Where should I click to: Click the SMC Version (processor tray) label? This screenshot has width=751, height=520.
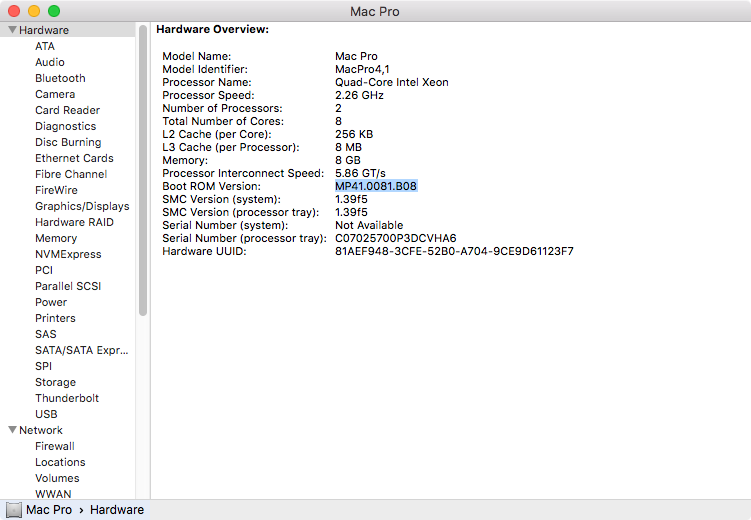click(x=241, y=213)
